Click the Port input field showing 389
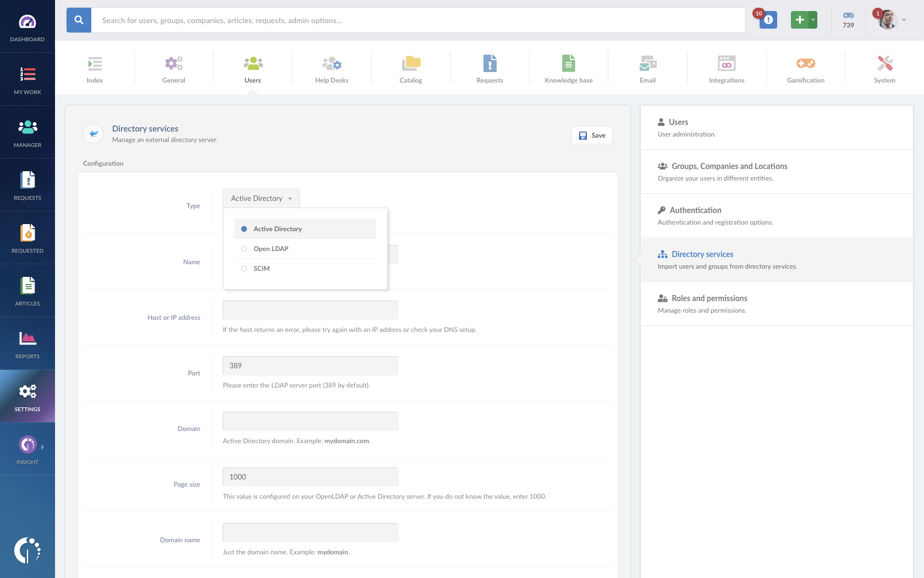This screenshot has width=924, height=578. 310,365
